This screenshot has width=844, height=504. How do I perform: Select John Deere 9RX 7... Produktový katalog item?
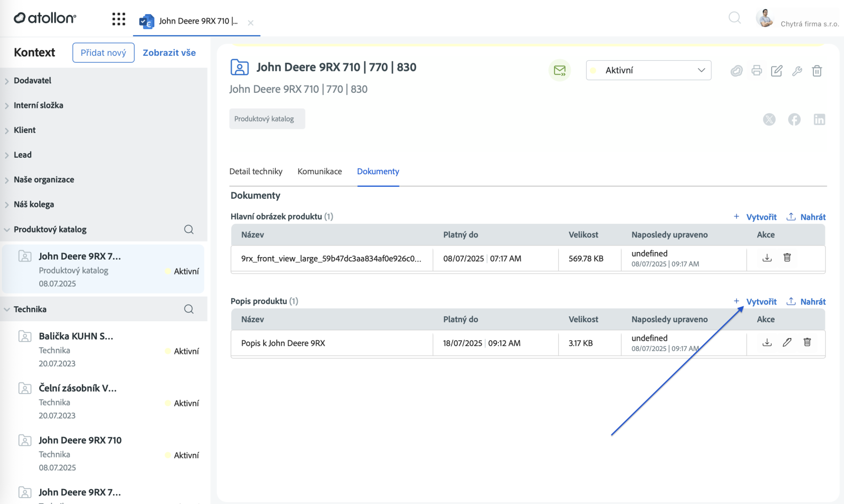coord(103,269)
